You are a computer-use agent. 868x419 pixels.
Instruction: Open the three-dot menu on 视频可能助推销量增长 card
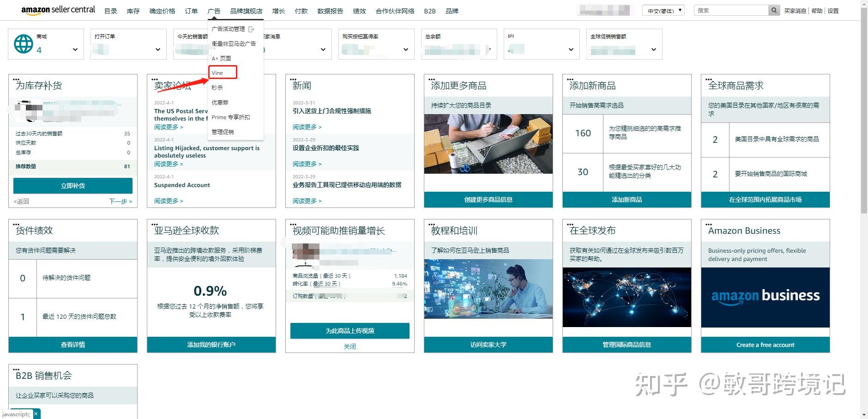tap(293, 225)
